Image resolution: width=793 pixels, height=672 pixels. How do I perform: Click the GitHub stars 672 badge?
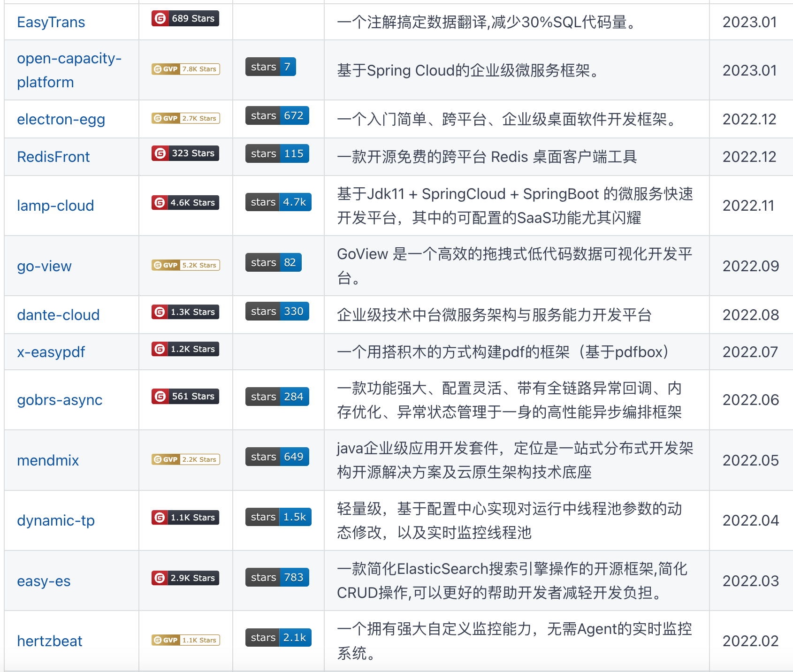point(277,115)
